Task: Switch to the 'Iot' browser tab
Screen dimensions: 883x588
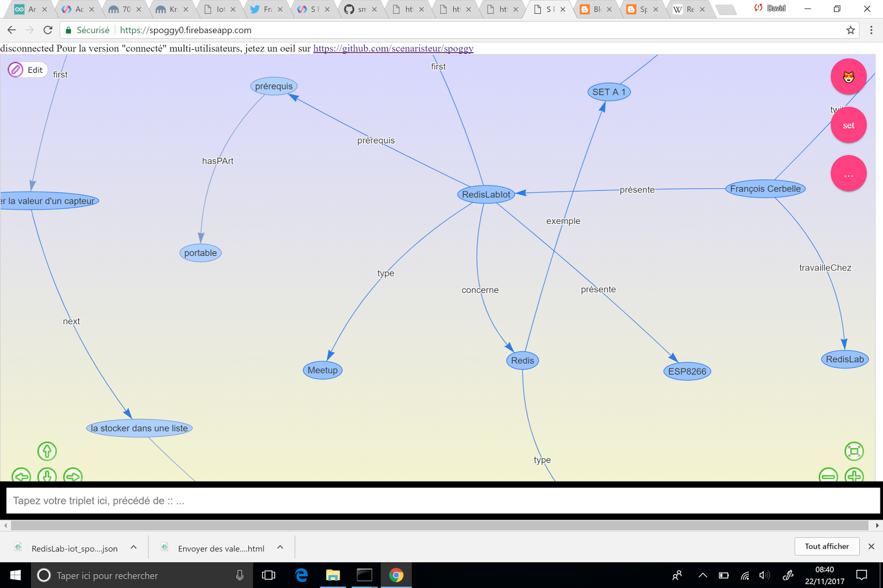Action: click(220, 9)
